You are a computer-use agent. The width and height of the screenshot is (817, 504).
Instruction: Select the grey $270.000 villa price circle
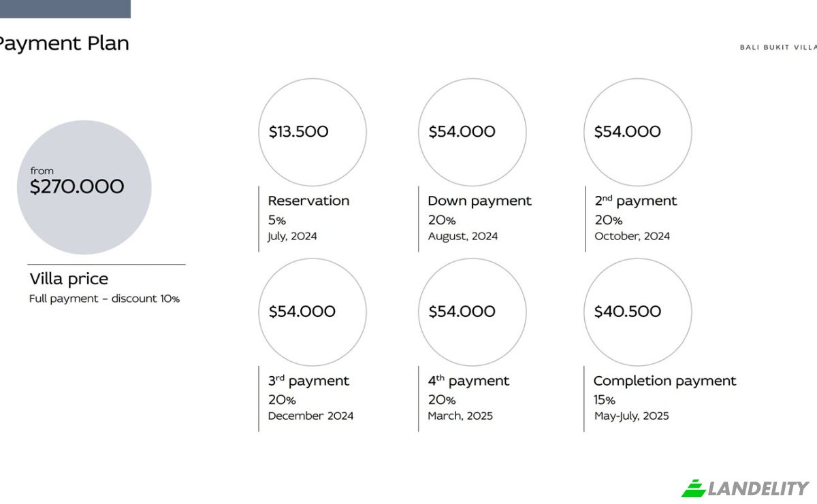pyautogui.click(x=84, y=188)
